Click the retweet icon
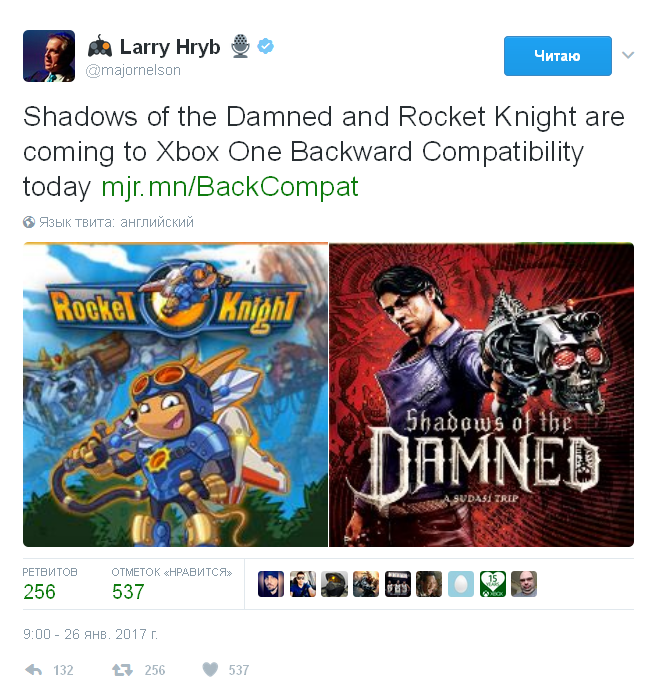 point(122,669)
